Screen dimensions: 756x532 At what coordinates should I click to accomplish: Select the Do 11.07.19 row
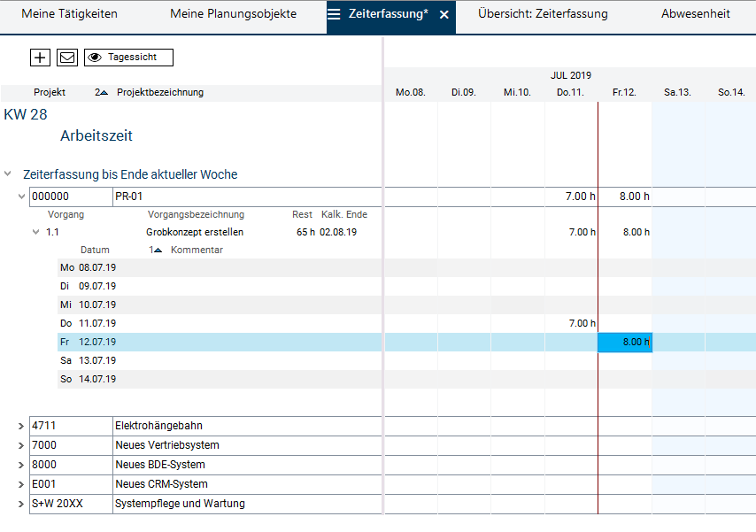(x=220, y=323)
